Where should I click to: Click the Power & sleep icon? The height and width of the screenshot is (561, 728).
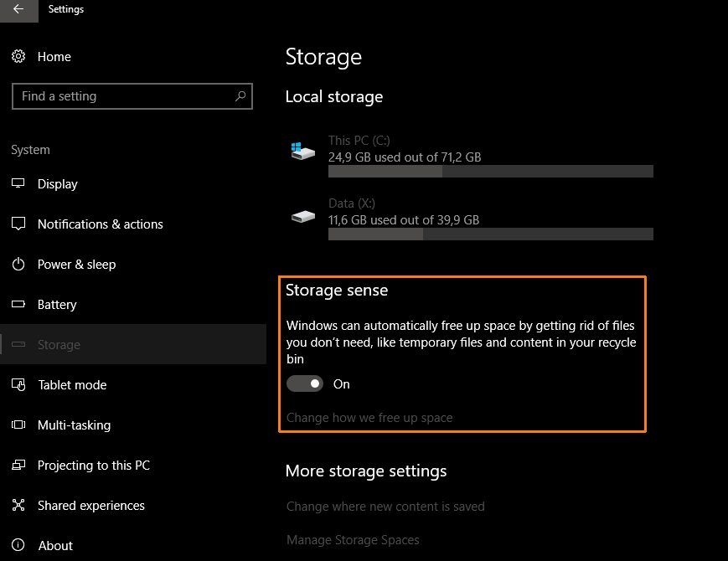[x=18, y=265]
